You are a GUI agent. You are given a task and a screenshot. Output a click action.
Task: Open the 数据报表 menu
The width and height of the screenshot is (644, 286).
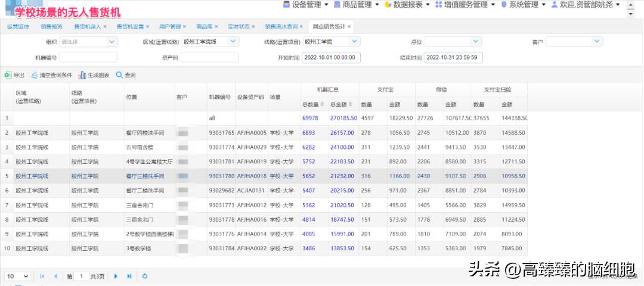tap(407, 5)
